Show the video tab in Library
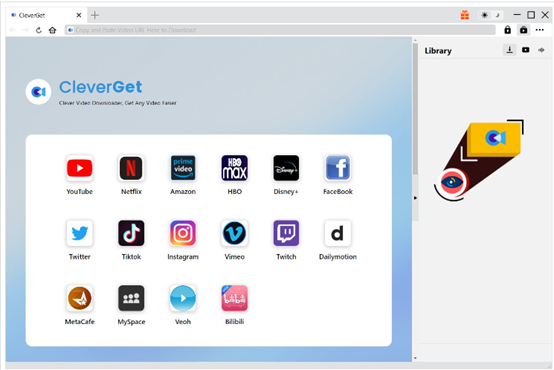 coord(526,50)
